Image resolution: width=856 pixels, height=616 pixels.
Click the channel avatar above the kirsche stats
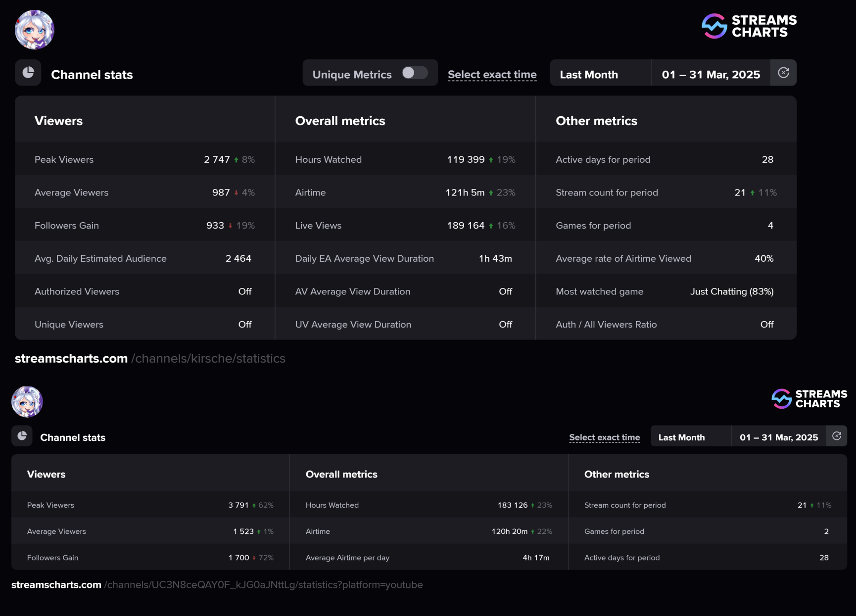[34, 30]
